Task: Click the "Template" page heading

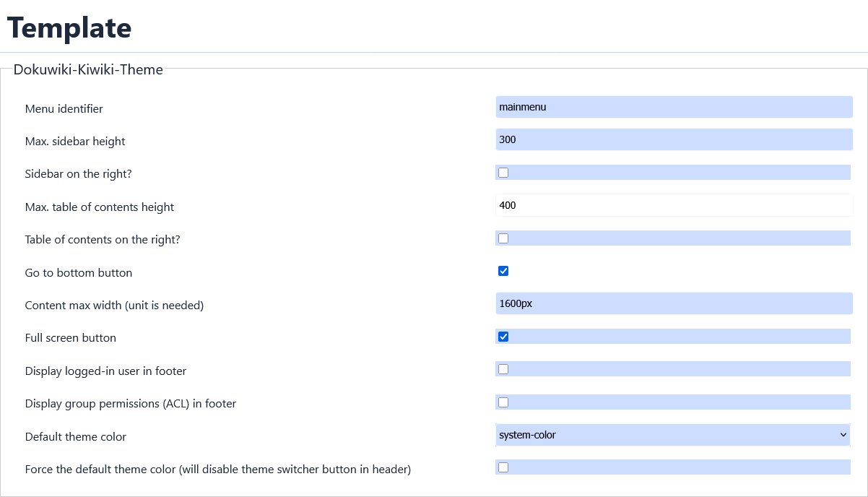Action: click(69, 27)
